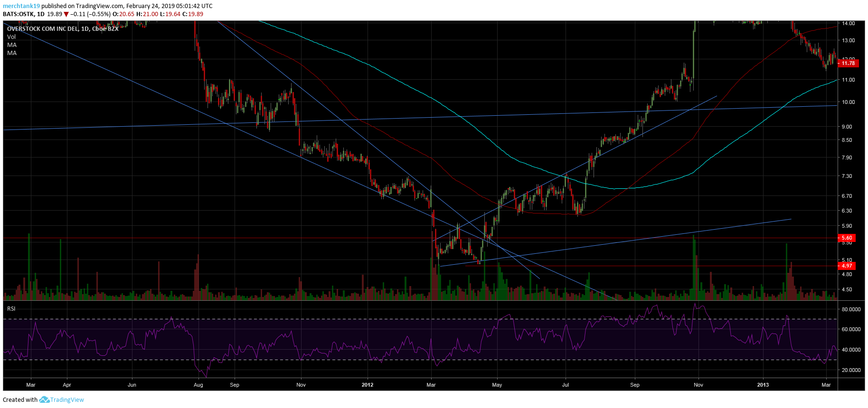868x408 pixels.
Task: Click the 13.00 price axis value
Action: [848, 40]
